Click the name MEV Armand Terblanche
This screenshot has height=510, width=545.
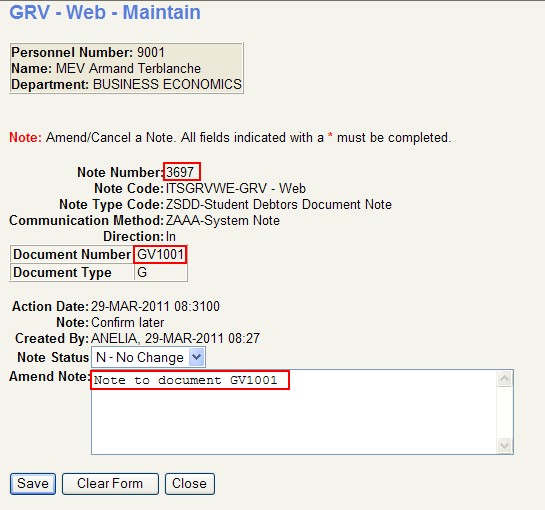128,68
